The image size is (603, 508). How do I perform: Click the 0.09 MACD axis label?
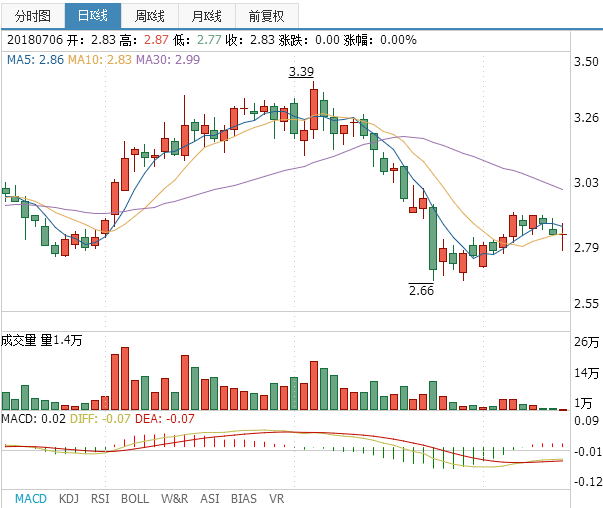[586, 420]
